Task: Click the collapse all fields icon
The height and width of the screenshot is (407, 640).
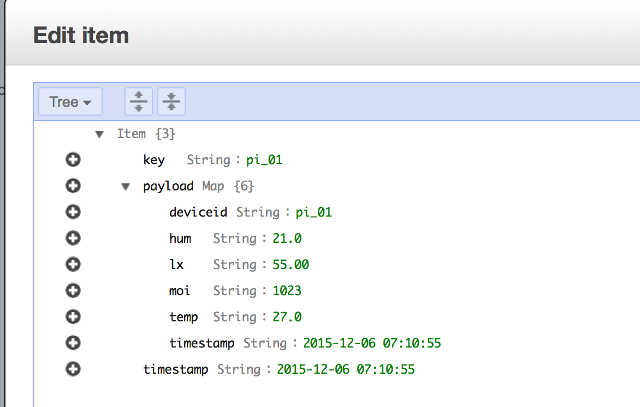Action: pos(172,102)
